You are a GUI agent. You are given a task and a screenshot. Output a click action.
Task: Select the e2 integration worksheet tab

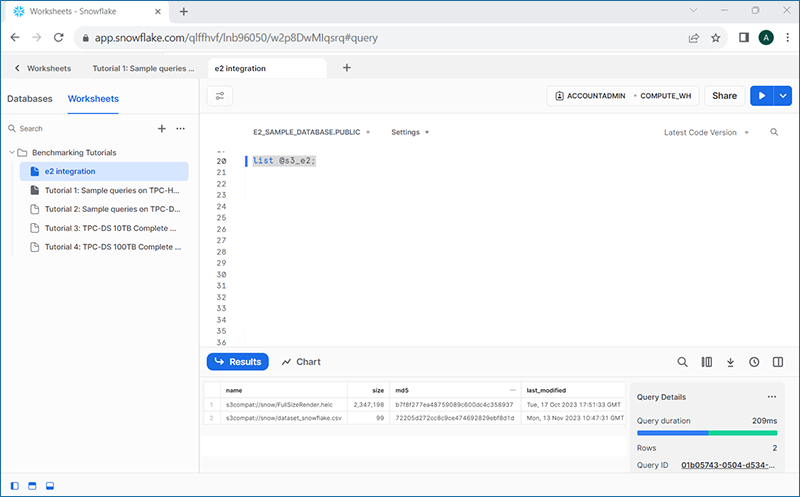point(267,68)
